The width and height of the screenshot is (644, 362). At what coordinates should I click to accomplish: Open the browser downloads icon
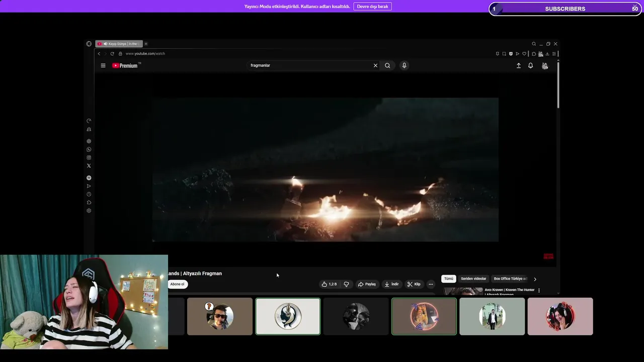click(x=547, y=54)
